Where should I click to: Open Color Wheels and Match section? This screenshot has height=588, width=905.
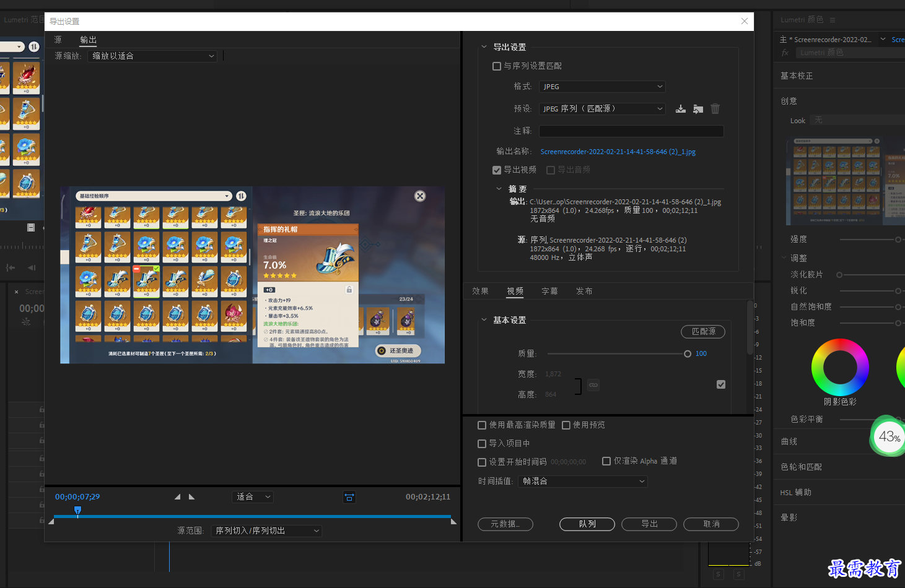click(x=802, y=467)
